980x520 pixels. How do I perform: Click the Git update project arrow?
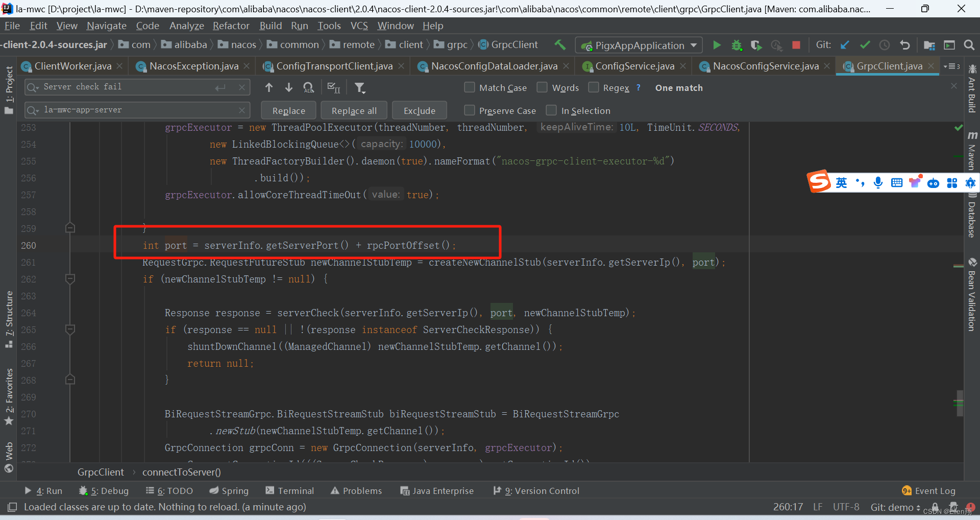845,45
